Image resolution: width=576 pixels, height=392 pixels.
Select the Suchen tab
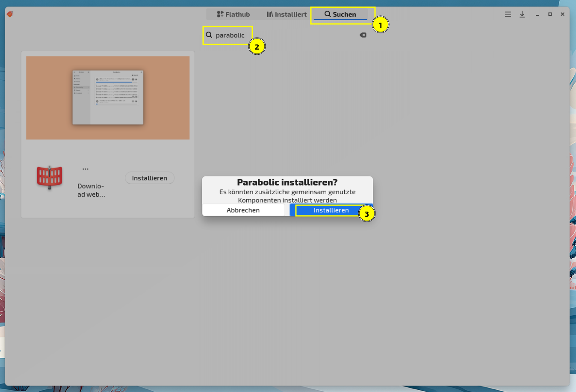point(340,14)
